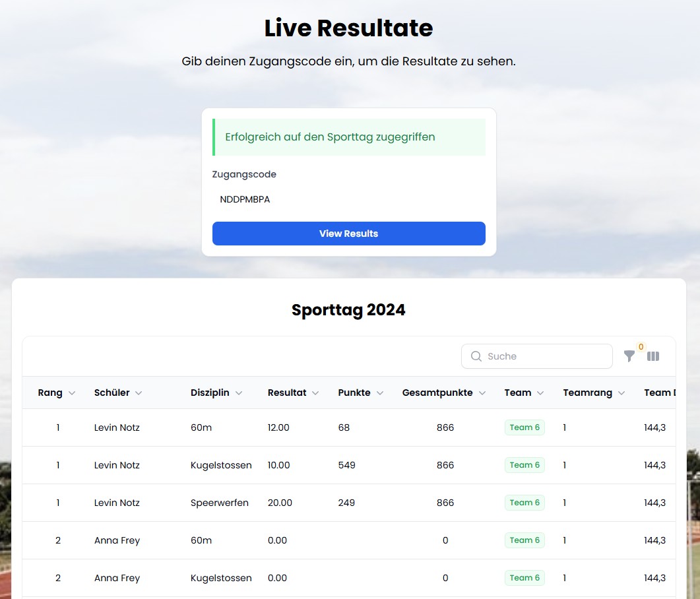
Task: Sort by Gesamtpunkte column chevron
Action: click(x=482, y=393)
